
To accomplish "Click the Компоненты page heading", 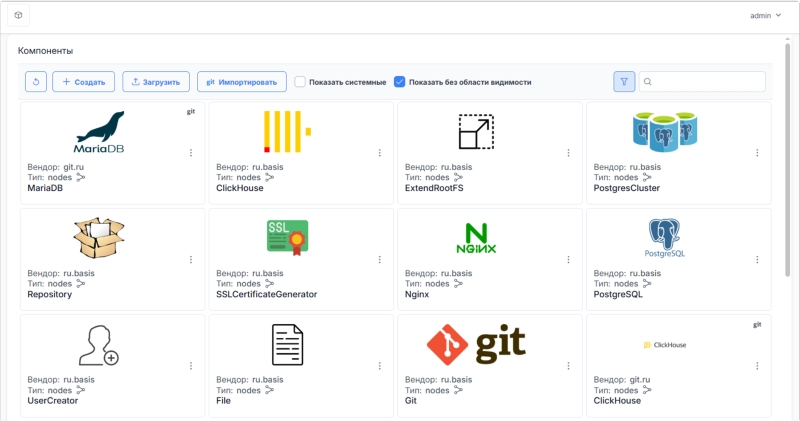I will pyautogui.click(x=45, y=51).
